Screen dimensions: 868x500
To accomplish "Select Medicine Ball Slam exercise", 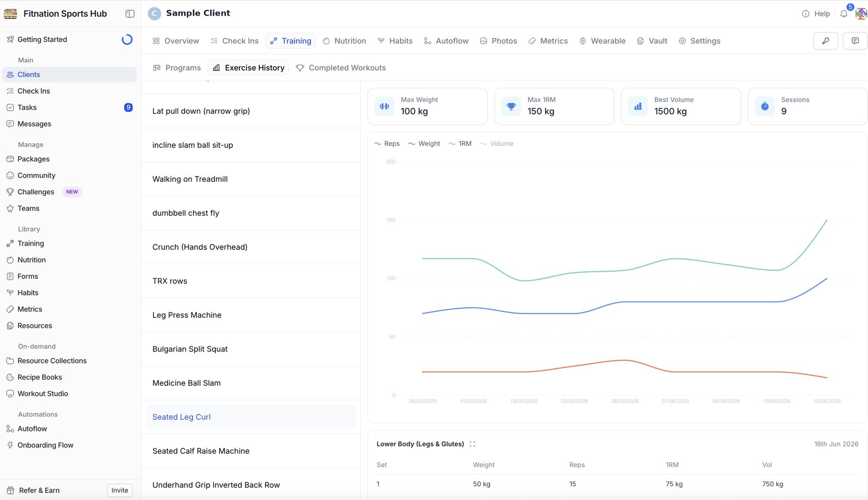I will click(251, 383).
